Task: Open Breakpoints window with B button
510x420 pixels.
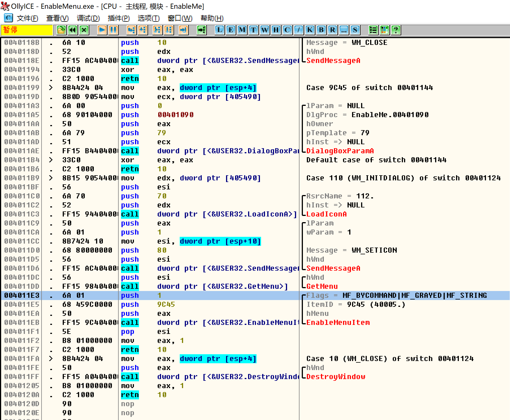Action: pos(321,30)
